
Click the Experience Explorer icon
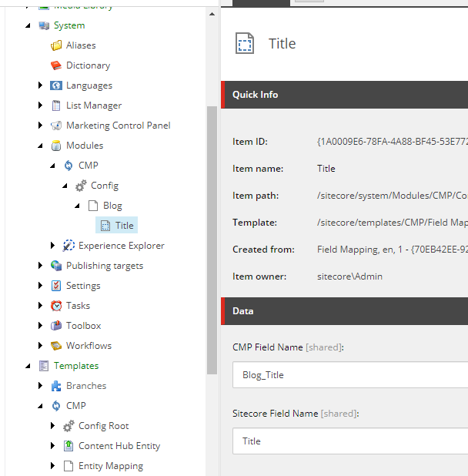pos(69,246)
